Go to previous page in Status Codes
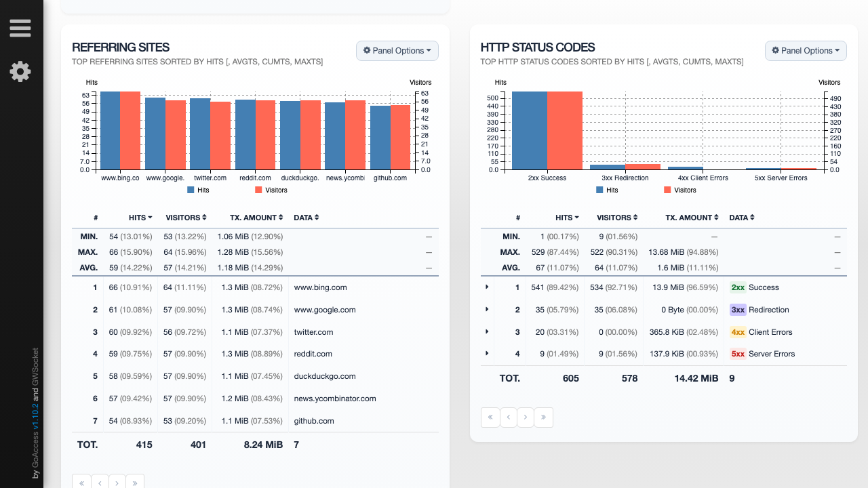 pyautogui.click(x=508, y=418)
